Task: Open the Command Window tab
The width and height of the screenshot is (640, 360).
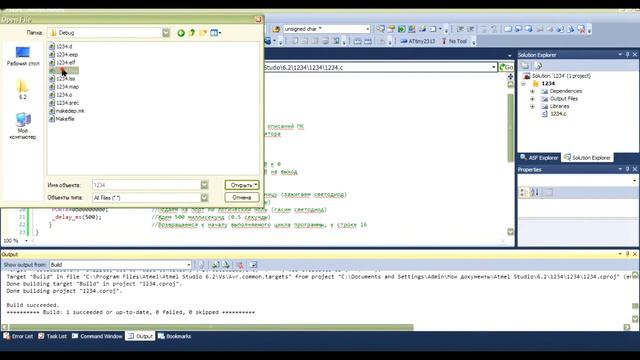Action: coord(97,336)
